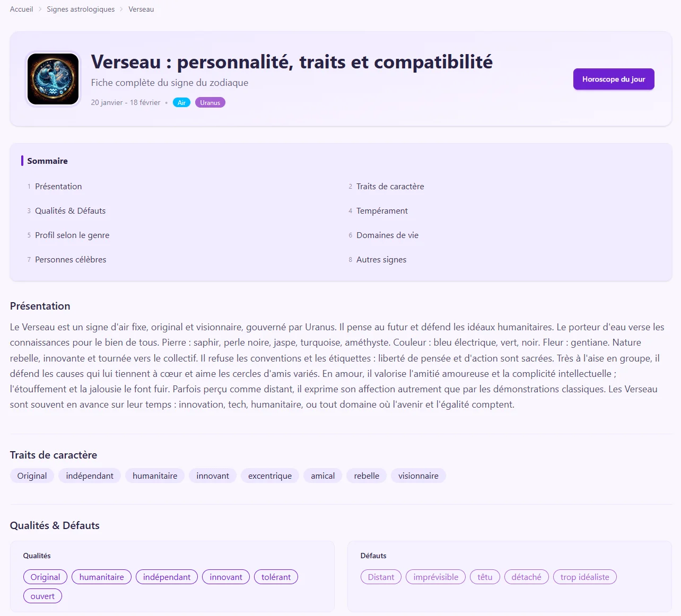Open Qualités & Défauts summary entry

click(x=70, y=211)
